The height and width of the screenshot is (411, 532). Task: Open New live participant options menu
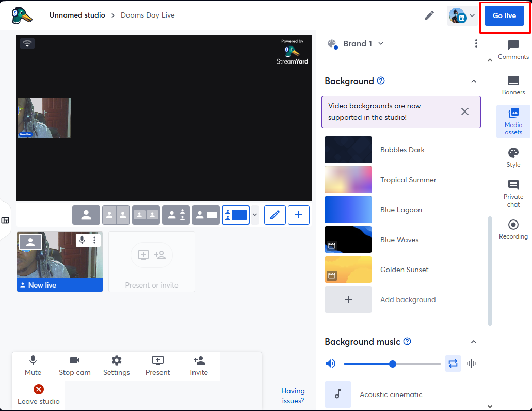click(94, 240)
